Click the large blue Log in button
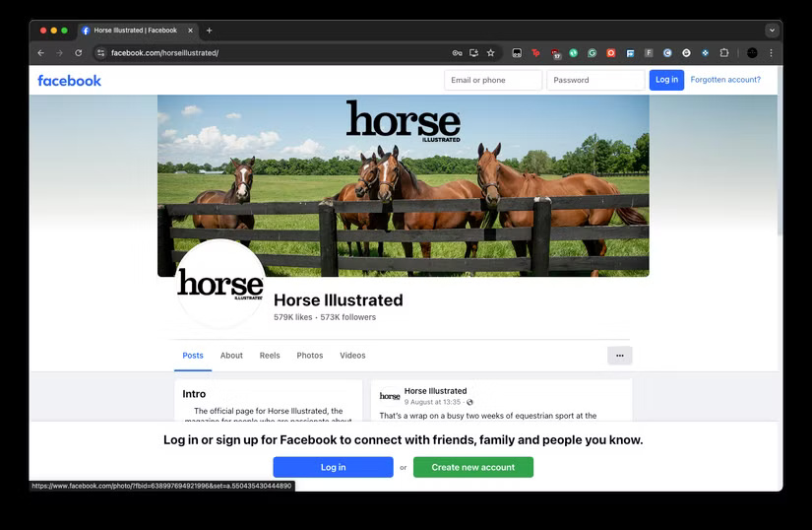This screenshot has width=812, height=530. pos(333,467)
